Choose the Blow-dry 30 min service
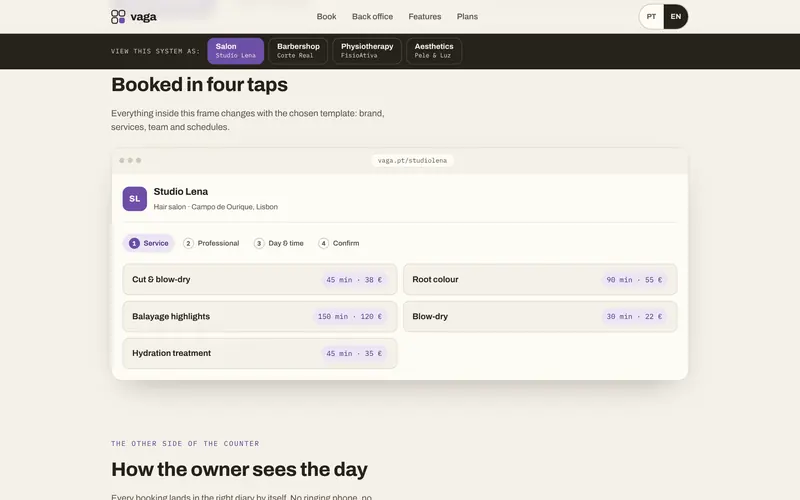The width and height of the screenshot is (800, 500). [540, 316]
